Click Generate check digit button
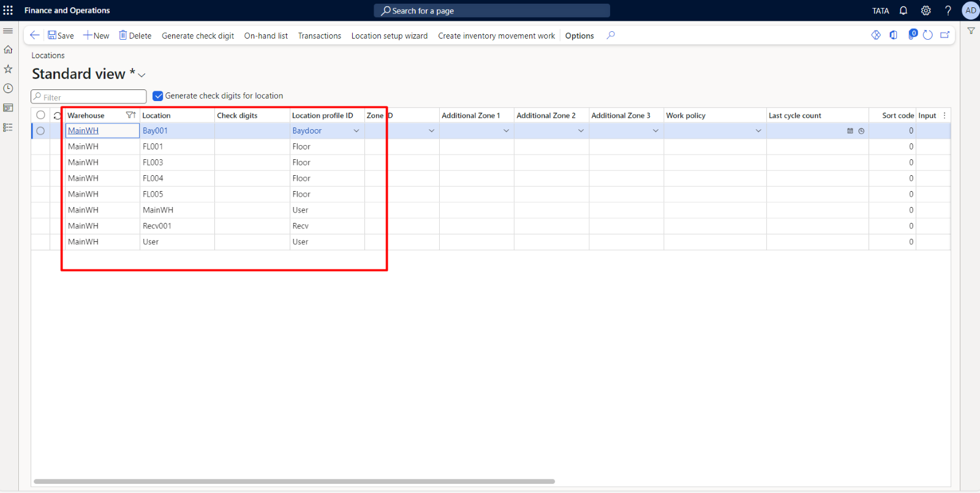Viewport: 980px width, 493px height. click(x=197, y=36)
